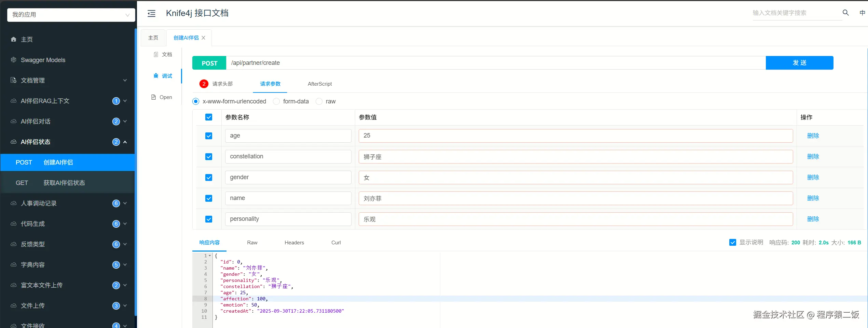Click the cloud icon next to AI伴侣RAG上下文
868x328 pixels.
[x=14, y=101]
